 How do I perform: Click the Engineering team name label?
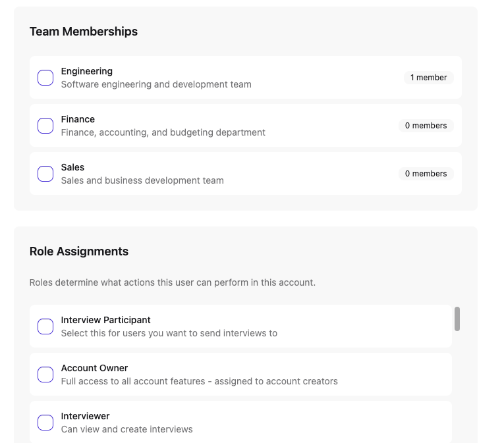click(x=86, y=71)
